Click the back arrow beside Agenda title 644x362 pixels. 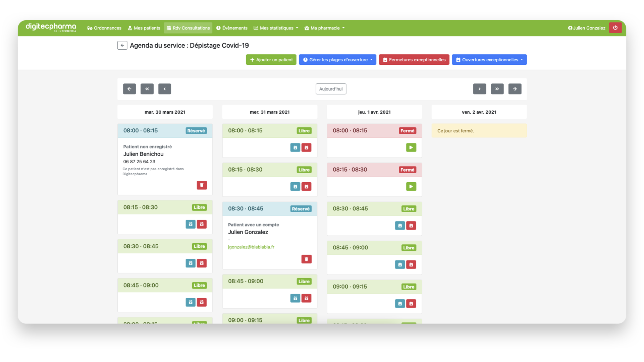[x=122, y=45]
